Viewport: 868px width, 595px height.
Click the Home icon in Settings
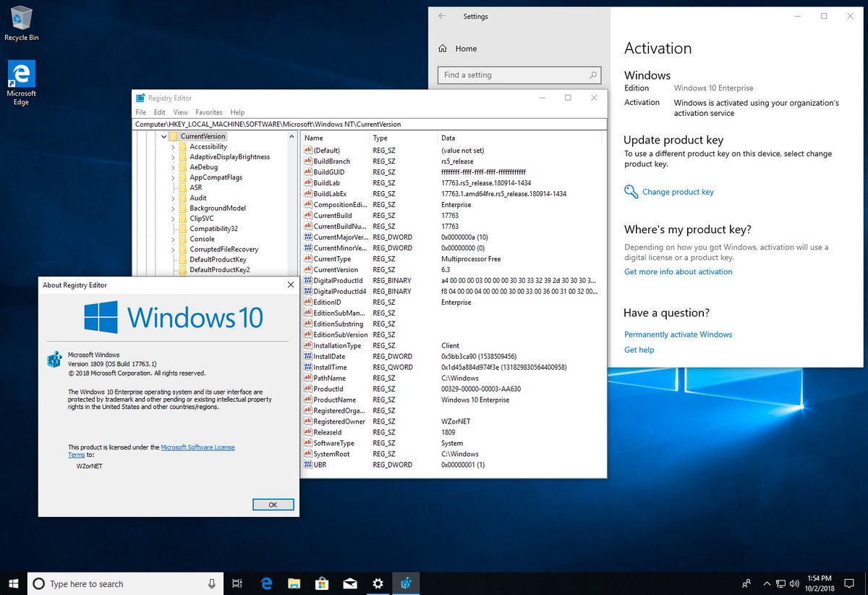click(443, 48)
